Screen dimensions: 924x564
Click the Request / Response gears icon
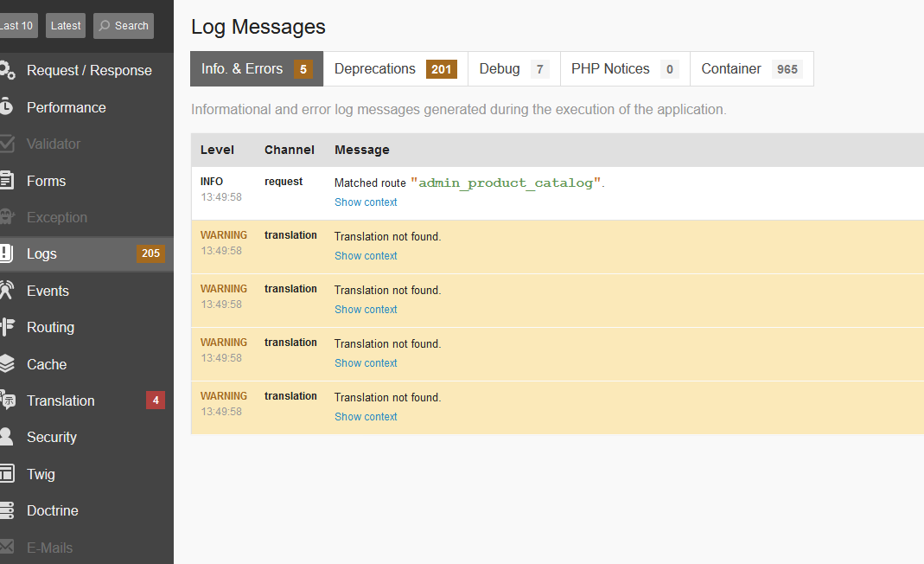(x=6, y=71)
